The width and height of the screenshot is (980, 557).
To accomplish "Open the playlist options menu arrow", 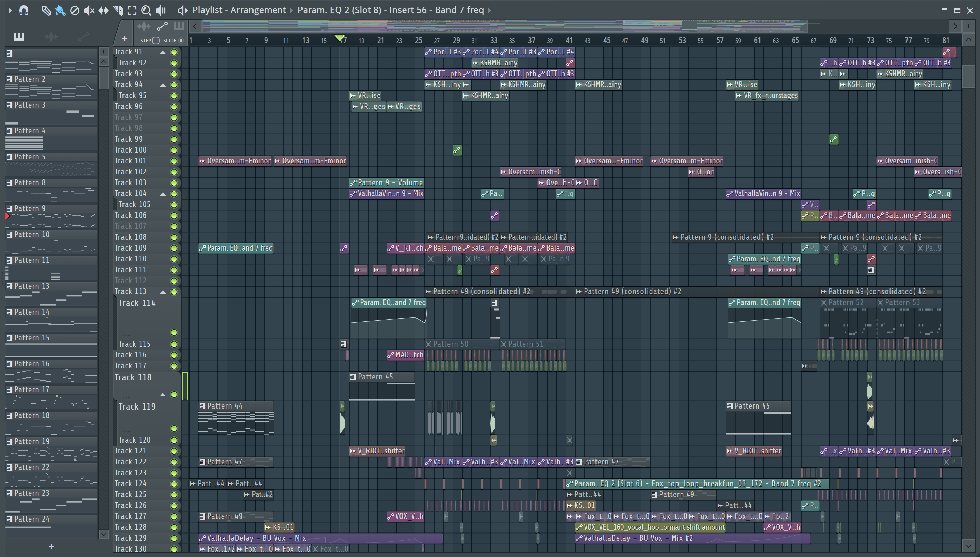I will [10, 10].
